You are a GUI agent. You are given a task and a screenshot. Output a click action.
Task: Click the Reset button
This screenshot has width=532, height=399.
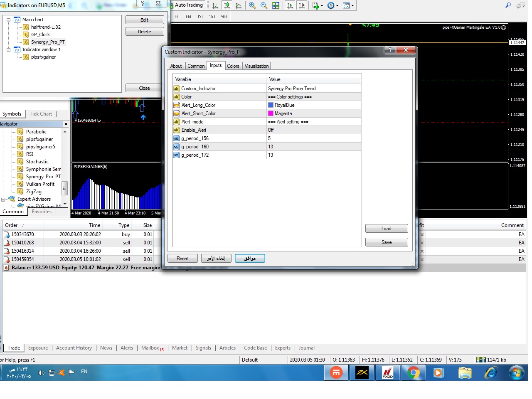(182, 259)
